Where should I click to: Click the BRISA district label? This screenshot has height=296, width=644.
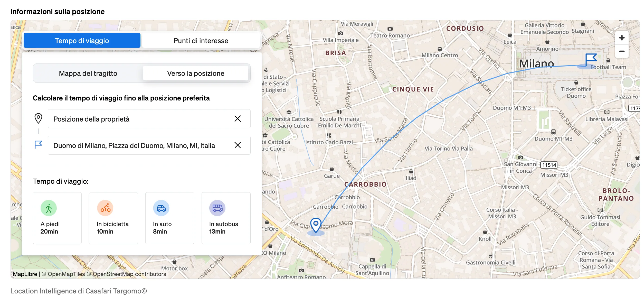tap(336, 53)
